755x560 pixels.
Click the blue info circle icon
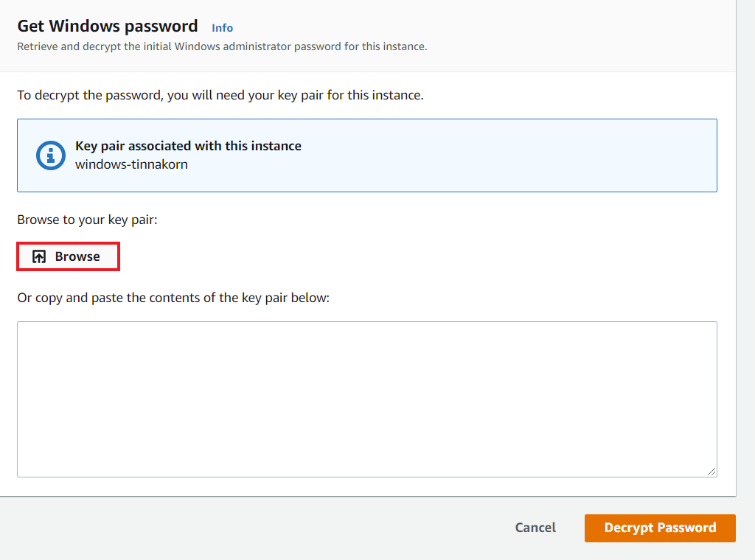pyautogui.click(x=51, y=155)
